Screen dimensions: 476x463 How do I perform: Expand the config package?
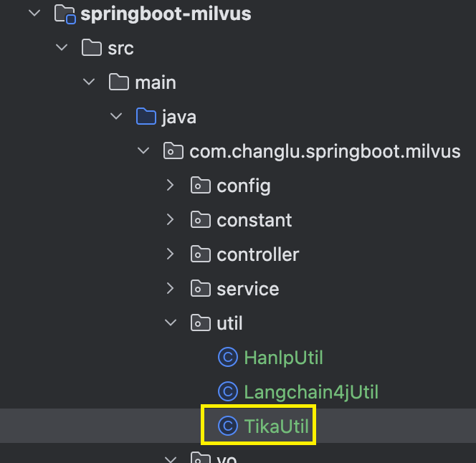click(170, 185)
